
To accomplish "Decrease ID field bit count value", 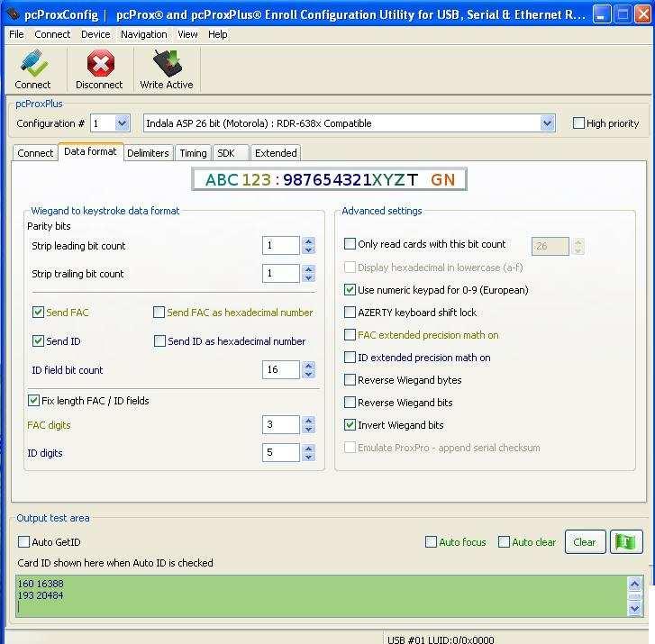I will point(309,374).
